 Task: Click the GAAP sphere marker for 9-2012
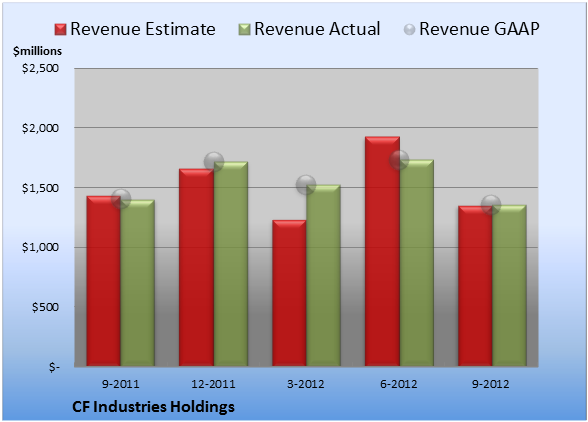point(491,205)
